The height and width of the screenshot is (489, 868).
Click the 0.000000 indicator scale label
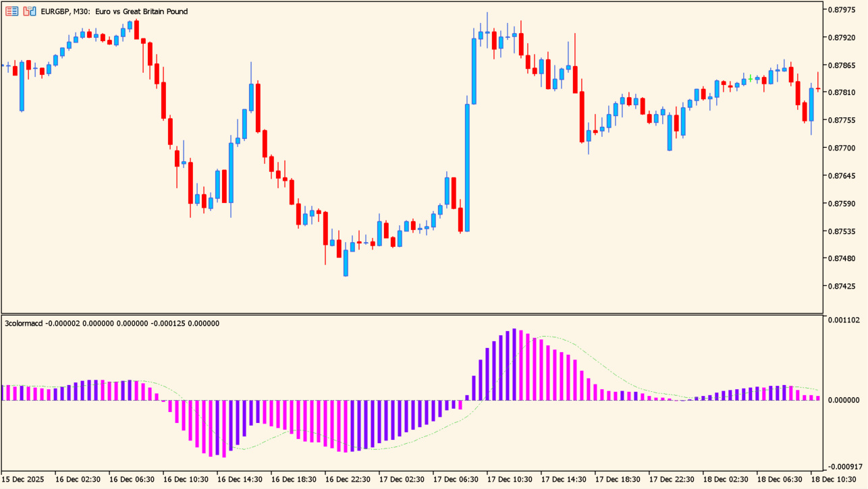pyautogui.click(x=844, y=401)
